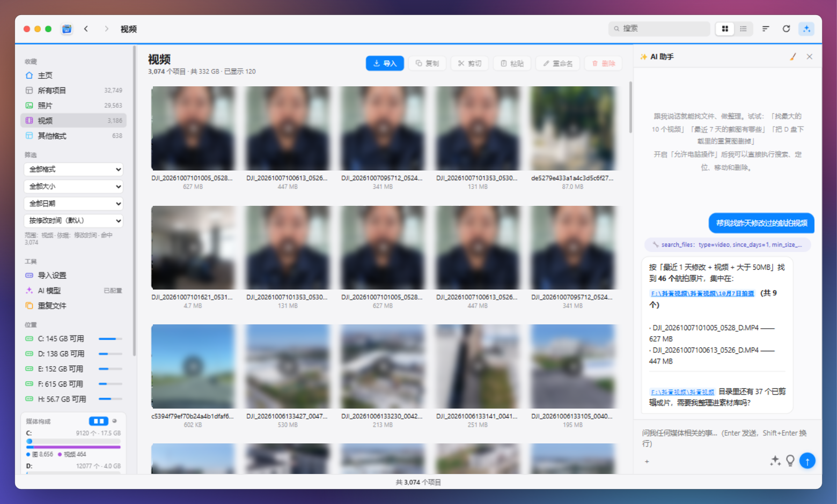Click the 粘贴 button
The image size is (837, 504).
click(x=512, y=63)
